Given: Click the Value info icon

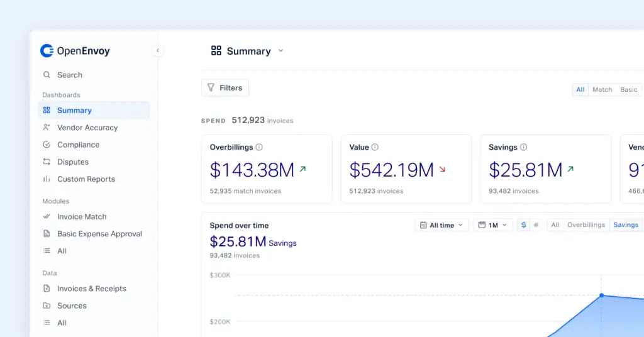Looking at the screenshot, I should [375, 147].
